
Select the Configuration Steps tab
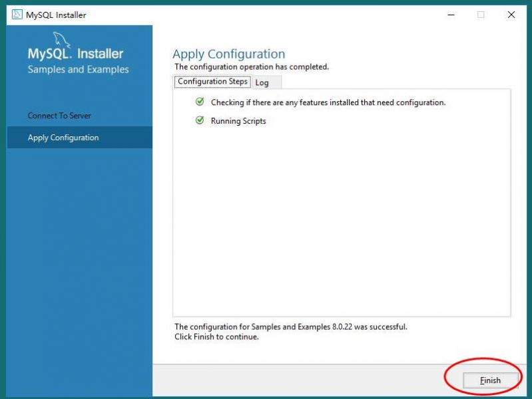click(x=212, y=82)
